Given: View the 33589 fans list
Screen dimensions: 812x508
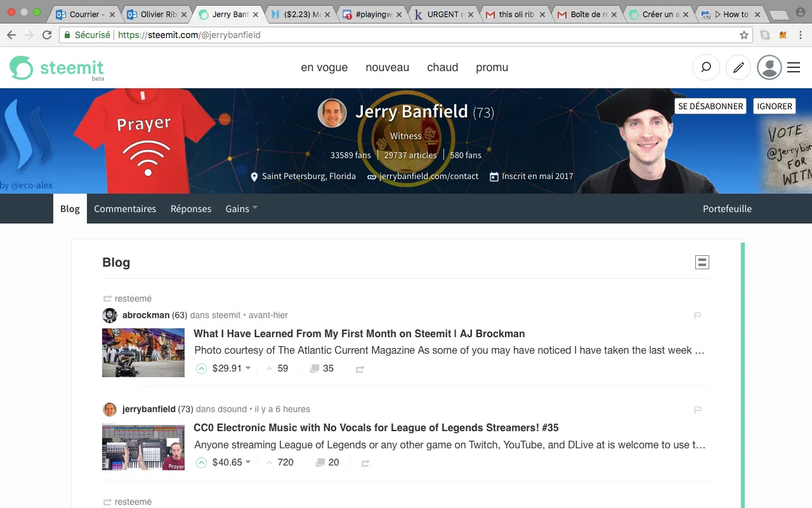Looking at the screenshot, I should tap(351, 155).
